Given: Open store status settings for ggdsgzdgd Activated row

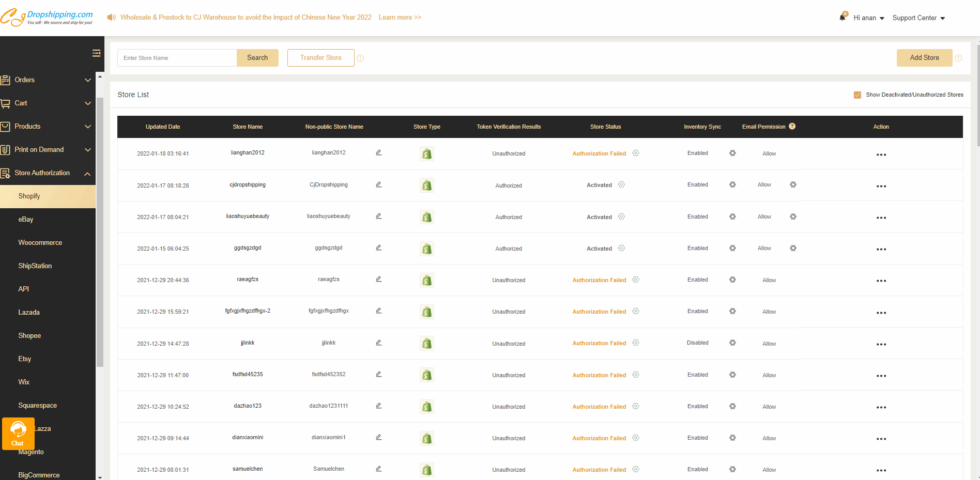Looking at the screenshot, I should pos(621,248).
